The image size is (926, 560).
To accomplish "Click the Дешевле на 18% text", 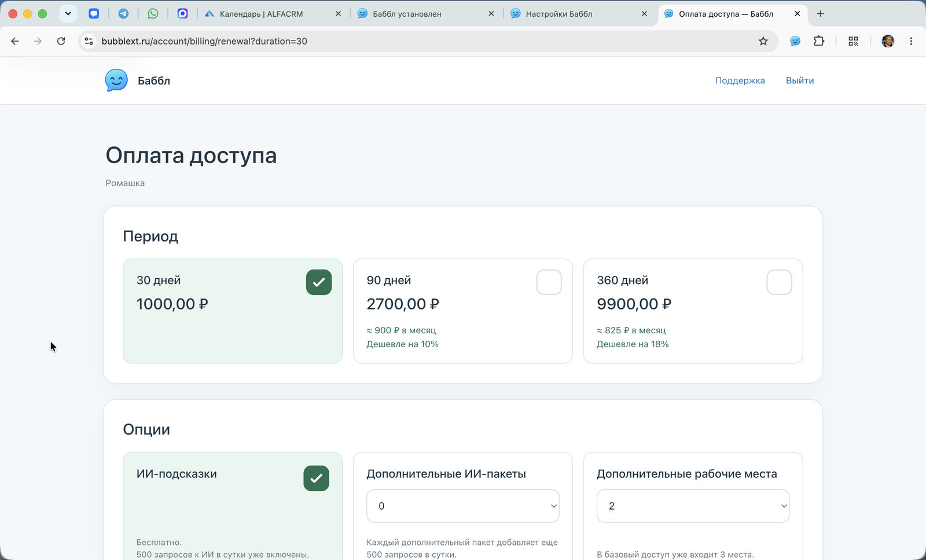I will click(633, 344).
